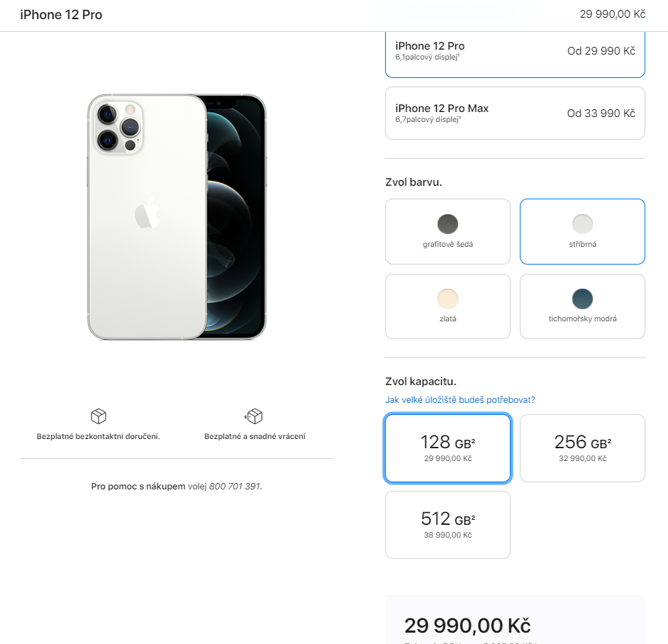The height and width of the screenshot is (644, 668).
Task: Click the 'grafitově šedá' color label
Action: (x=447, y=244)
